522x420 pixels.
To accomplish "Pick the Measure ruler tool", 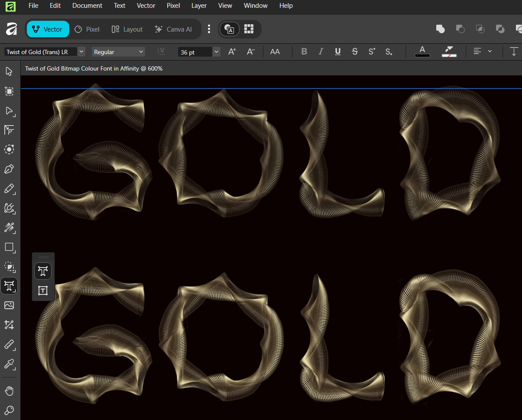I will (9, 345).
